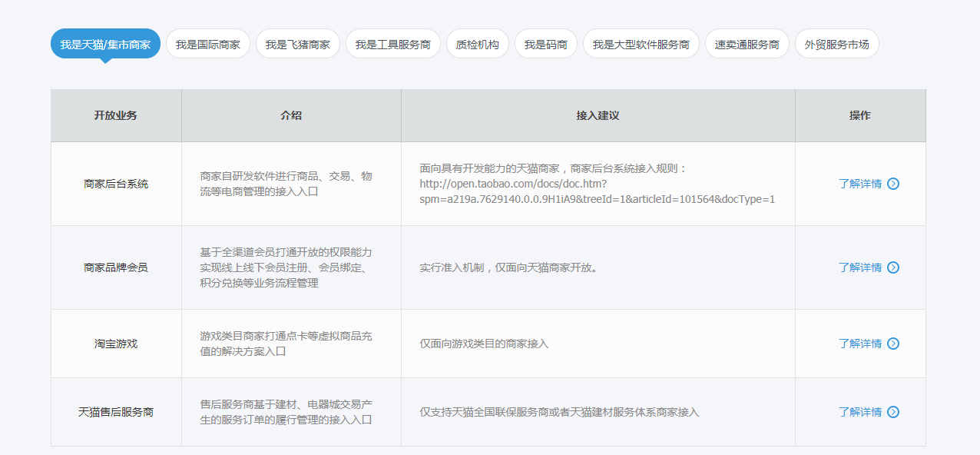Open 了解详情 link for 淘宝游戏
This screenshot has height=455, width=980.
click(x=860, y=344)
